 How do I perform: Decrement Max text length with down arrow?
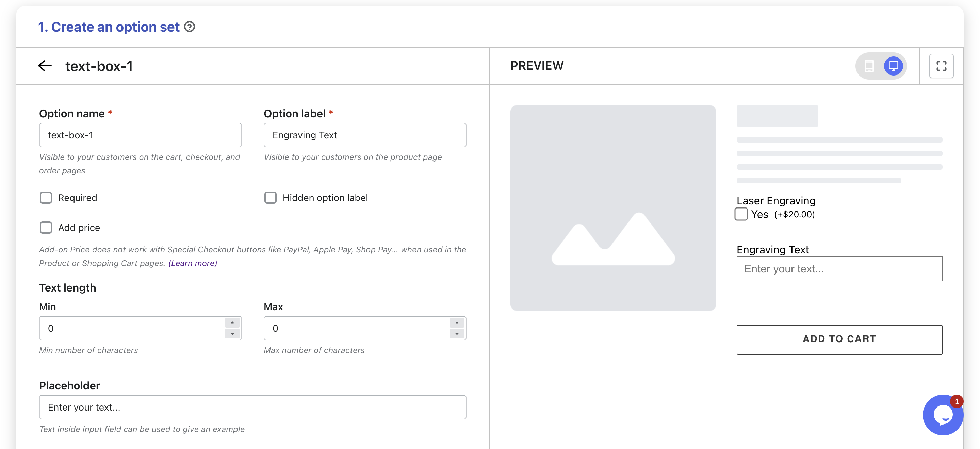(457, 334)
